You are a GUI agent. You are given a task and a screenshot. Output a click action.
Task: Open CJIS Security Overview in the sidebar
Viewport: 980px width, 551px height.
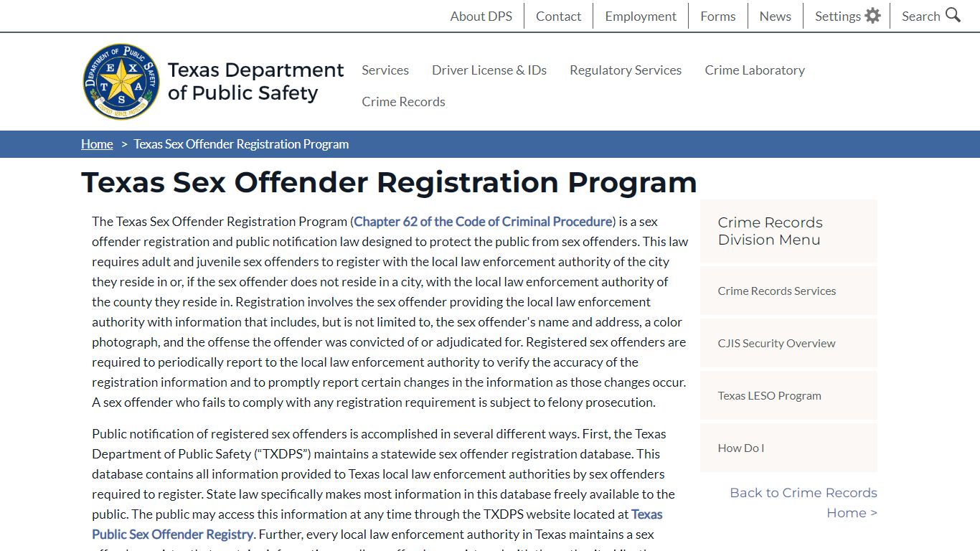[x=788, y=343]
